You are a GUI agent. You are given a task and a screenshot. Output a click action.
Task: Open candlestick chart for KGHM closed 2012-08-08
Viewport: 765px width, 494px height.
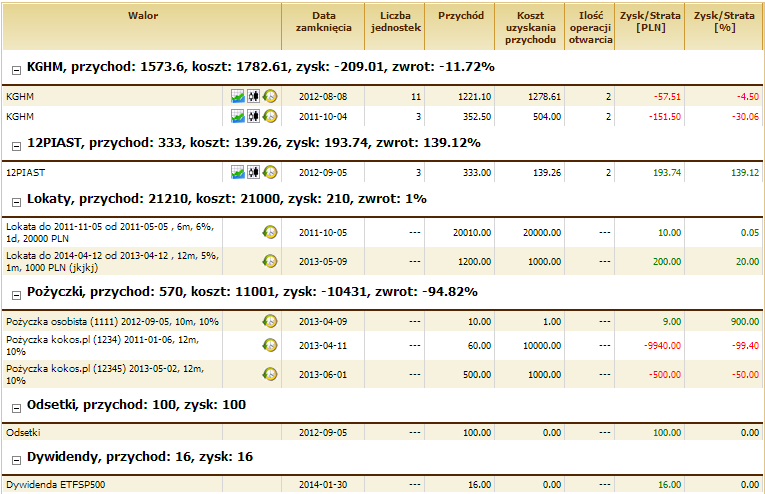coord(253,97)
